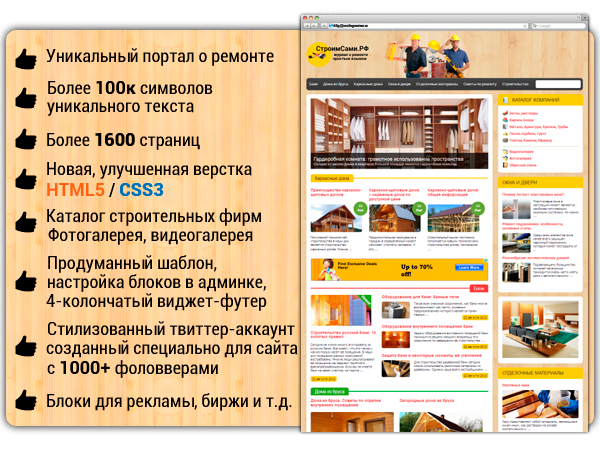Open Строительство русской бани article link

coord(343,335)
